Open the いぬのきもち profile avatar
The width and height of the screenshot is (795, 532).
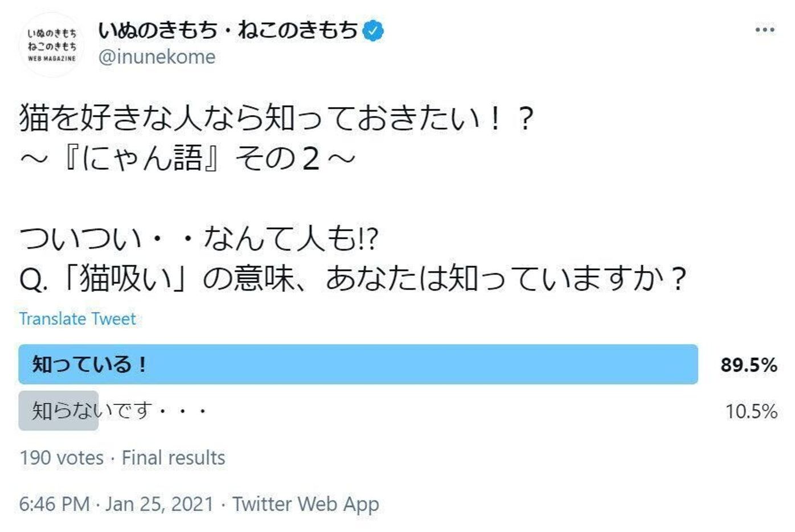coord(52,45)
